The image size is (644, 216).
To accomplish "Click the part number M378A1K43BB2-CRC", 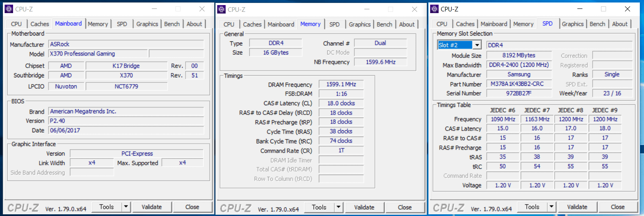I will tap(519, 84).
